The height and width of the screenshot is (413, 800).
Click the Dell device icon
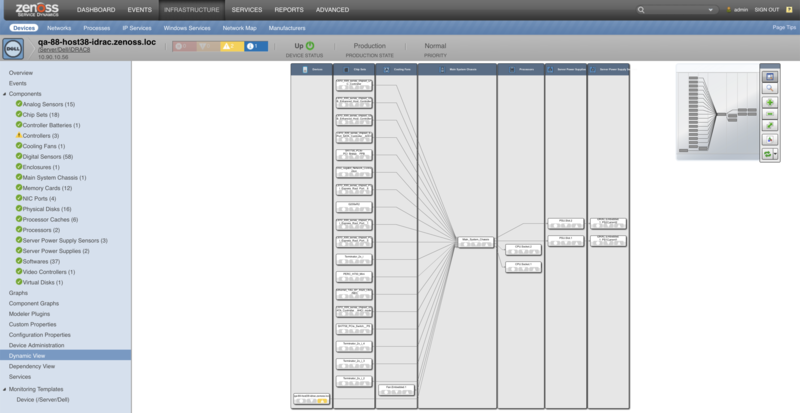(13, 48)
